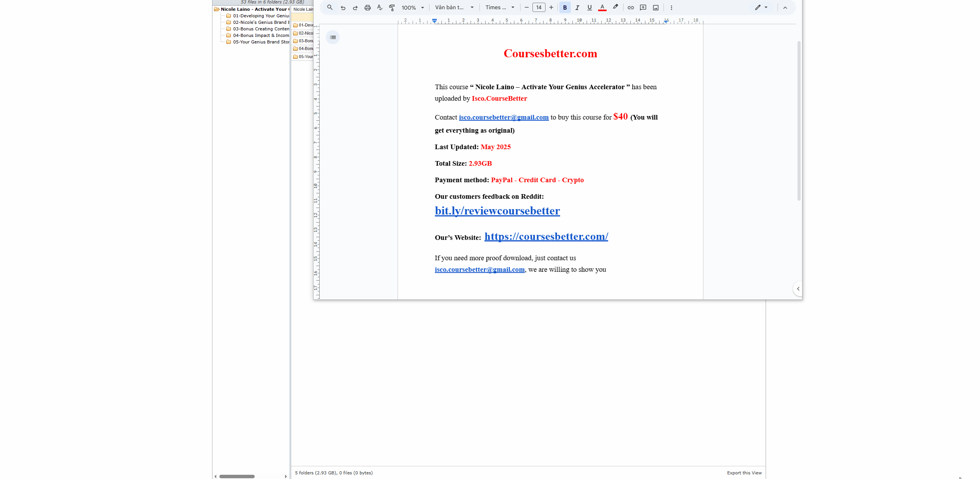
Task: Toggle underline formatting
Action: coord(589,7)
